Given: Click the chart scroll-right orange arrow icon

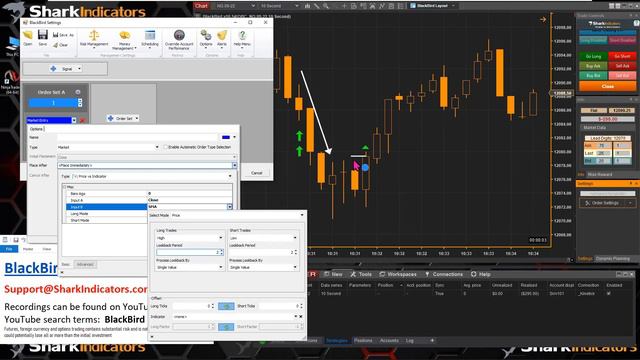Looking at the screenshot, I should point(543,19).
